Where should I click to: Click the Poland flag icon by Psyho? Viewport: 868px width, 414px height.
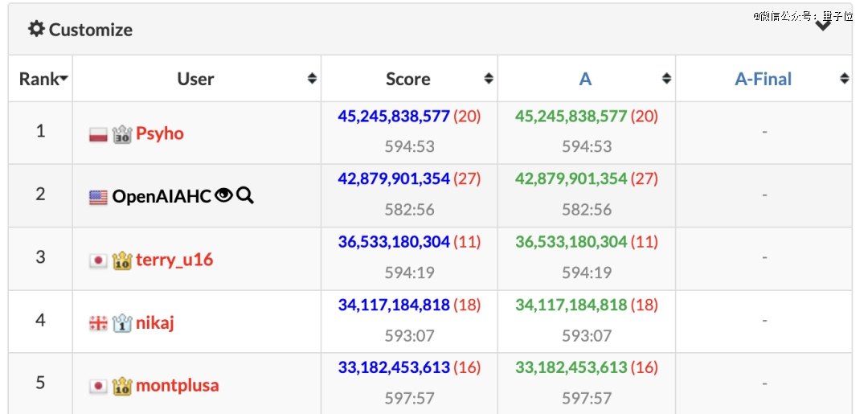[98, 134]
